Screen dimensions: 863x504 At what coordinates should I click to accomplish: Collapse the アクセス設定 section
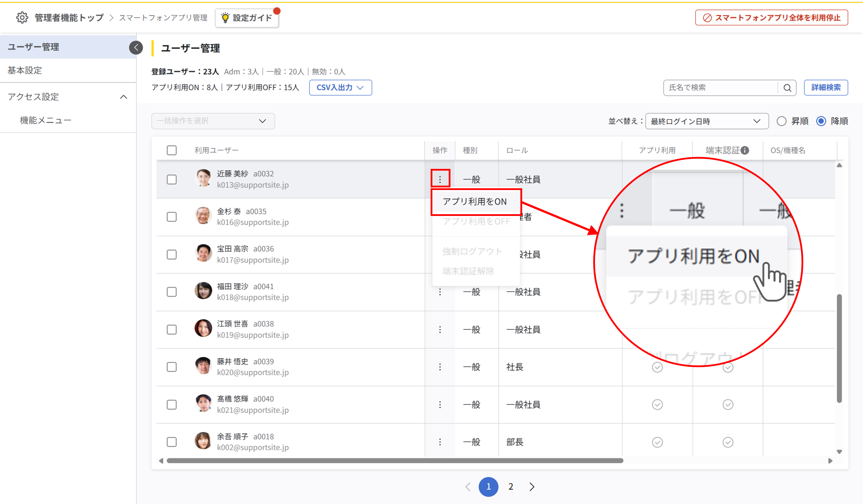[124, 97]
